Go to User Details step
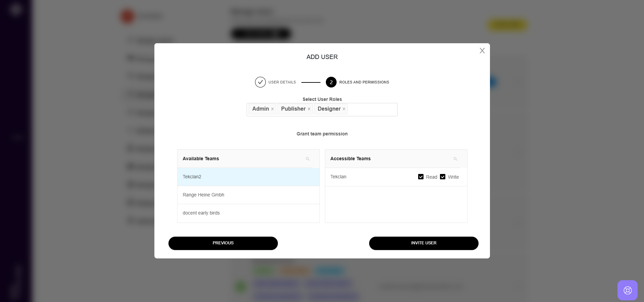This screenshot has height=302, width=644. click(x=282, y=82)
